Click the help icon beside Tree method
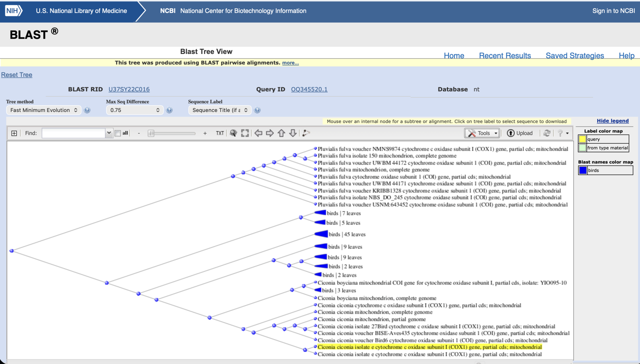 (x=87, y=110)
